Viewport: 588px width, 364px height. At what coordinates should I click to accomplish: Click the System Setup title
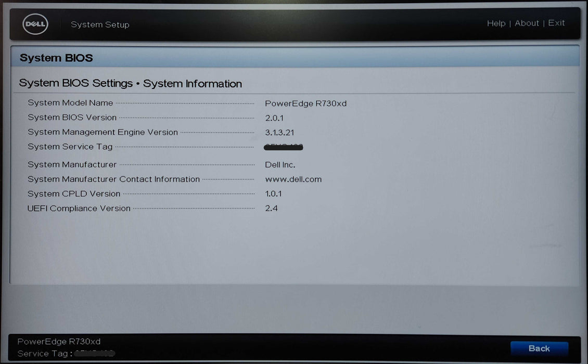(x=100, y=25)
